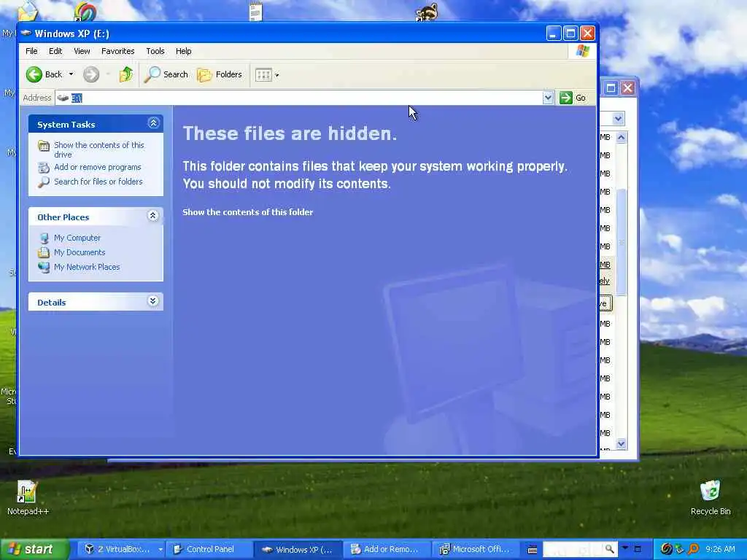The height and width of the screenshot is (560, 747).
Task: Click the green Back arrow button
Action: coord(34,74)
